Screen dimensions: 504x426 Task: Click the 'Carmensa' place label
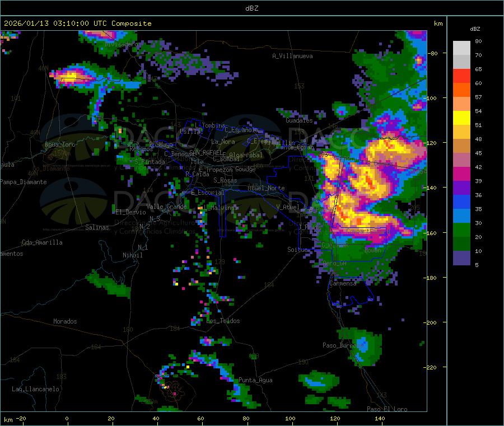pos(343,283)
